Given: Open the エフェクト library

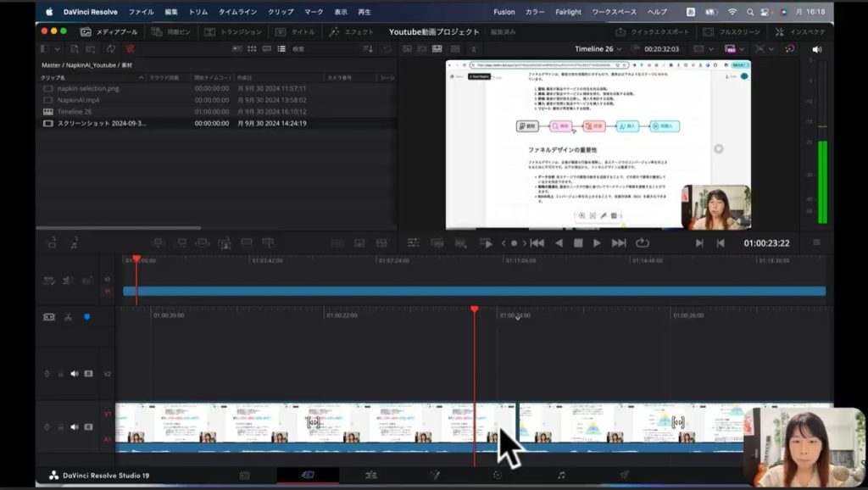Looking at the screenshot, I should point(351,31).
